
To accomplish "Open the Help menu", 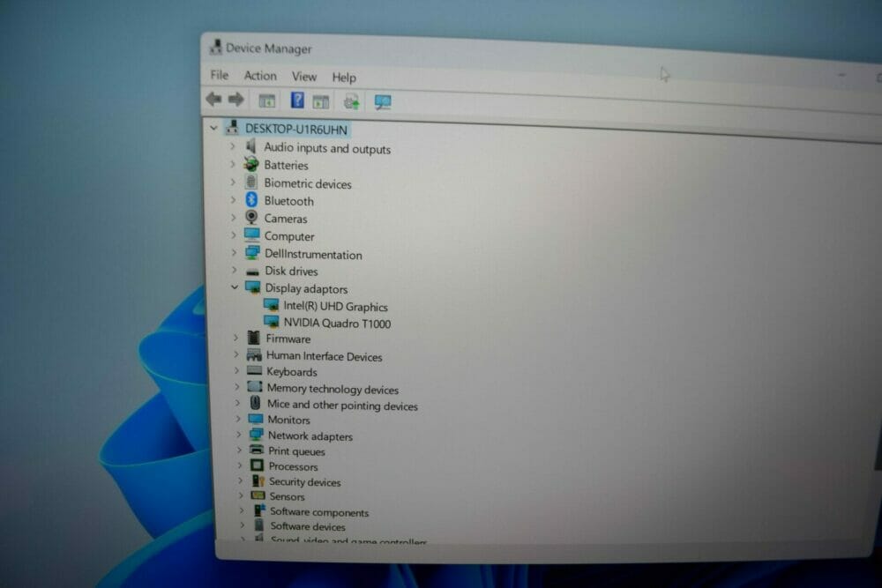I will [344, 77].
